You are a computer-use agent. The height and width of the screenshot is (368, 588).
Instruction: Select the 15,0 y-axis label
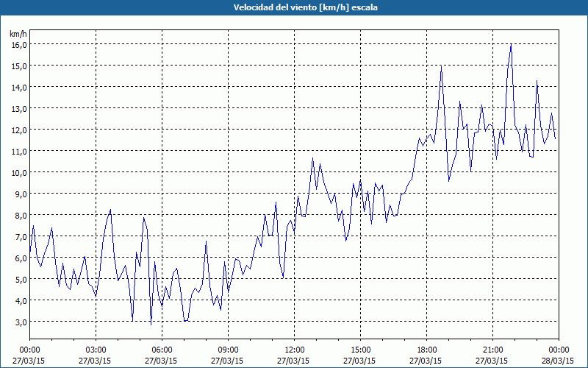[19, 66]
